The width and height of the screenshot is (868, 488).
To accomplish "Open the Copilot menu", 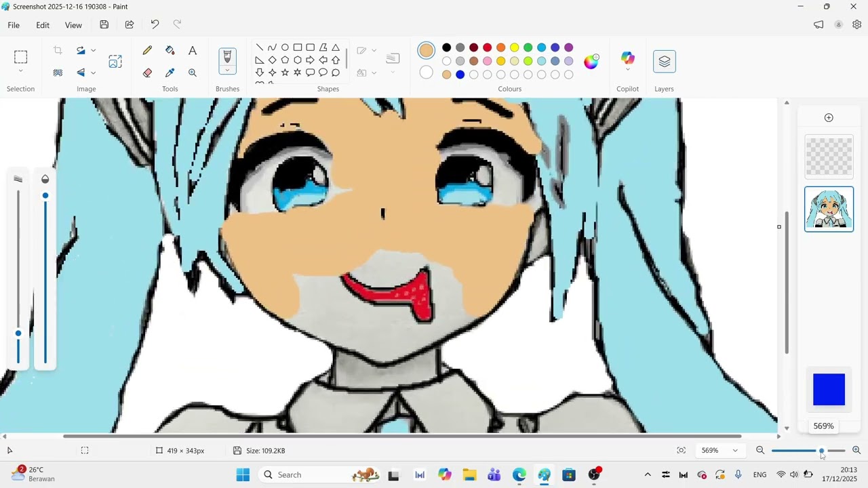I will pos(627,60).
